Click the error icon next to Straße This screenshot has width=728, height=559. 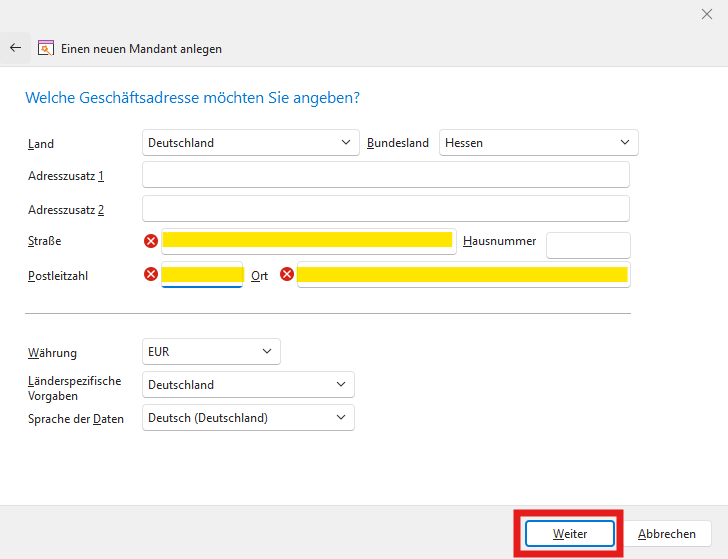click(151, 241)
